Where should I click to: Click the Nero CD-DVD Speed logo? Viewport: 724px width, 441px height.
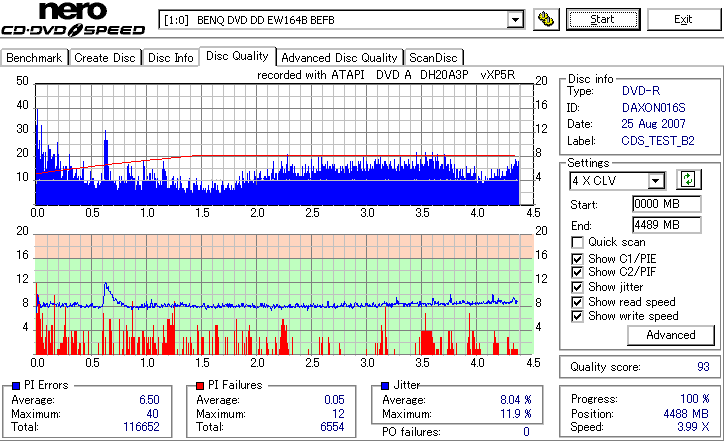pyautogui.click(x=73, y=19)
